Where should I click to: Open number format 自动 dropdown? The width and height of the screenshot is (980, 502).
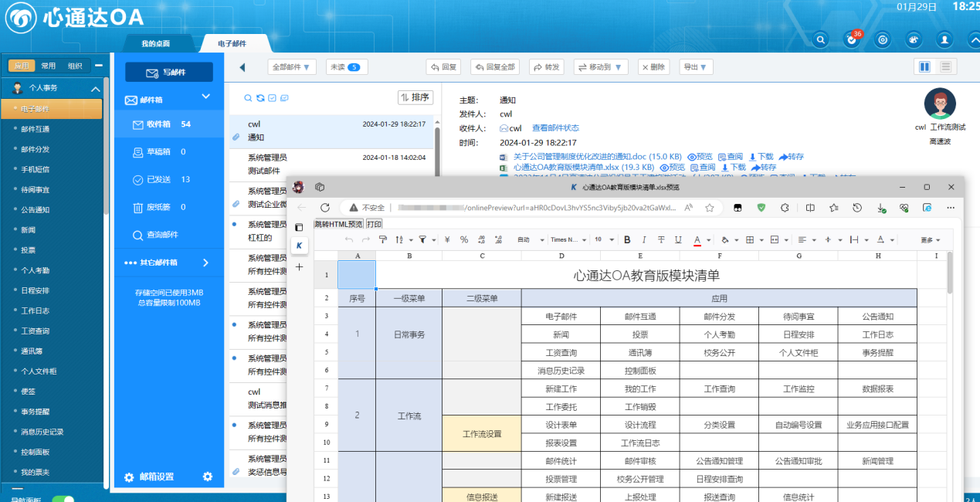pos(531,239)
